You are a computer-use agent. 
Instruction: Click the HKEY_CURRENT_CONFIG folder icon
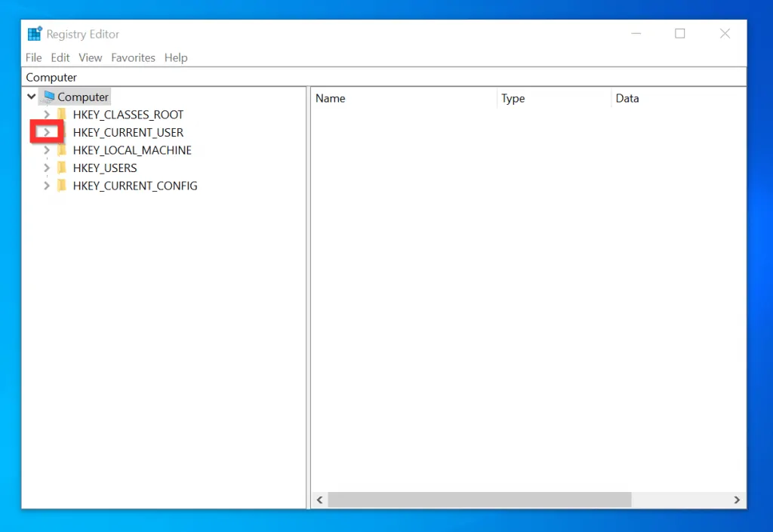tap(62, 186)
